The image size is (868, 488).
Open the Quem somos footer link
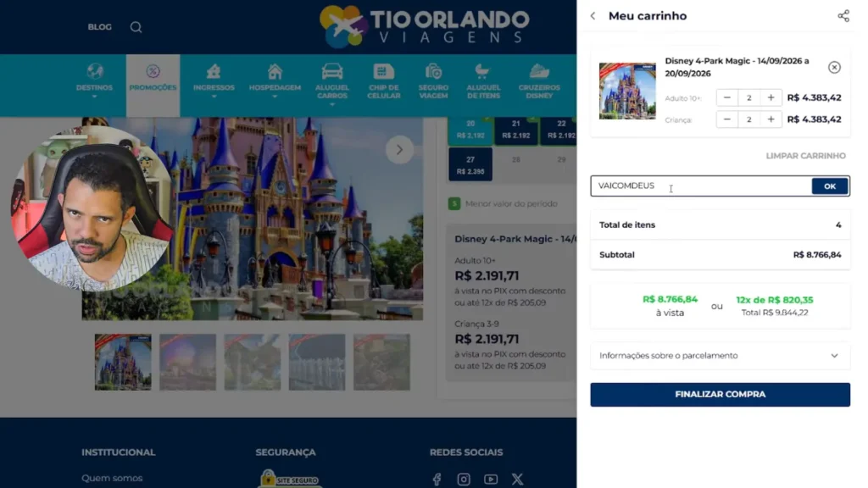(112, 478)
